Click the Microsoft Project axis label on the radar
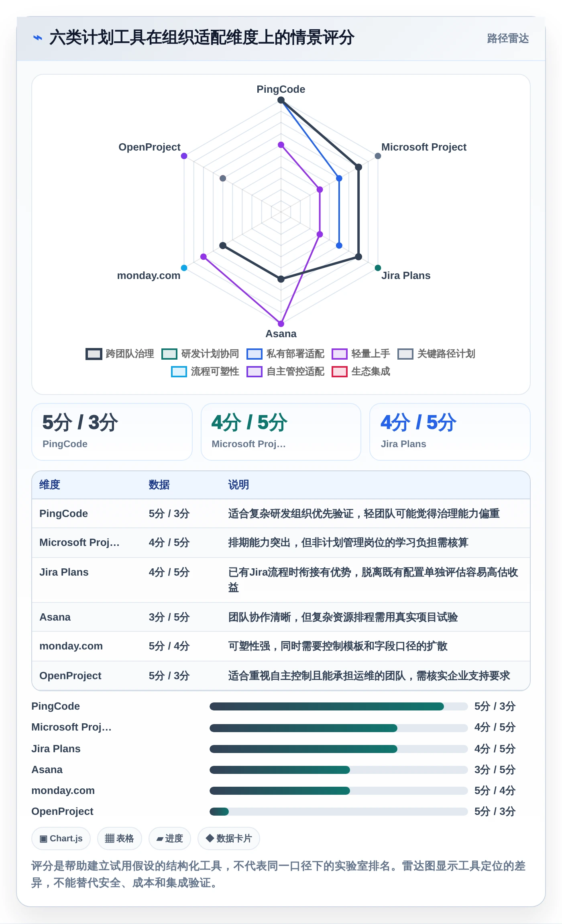This screenshot has height=924, width=562. point(424,147)
